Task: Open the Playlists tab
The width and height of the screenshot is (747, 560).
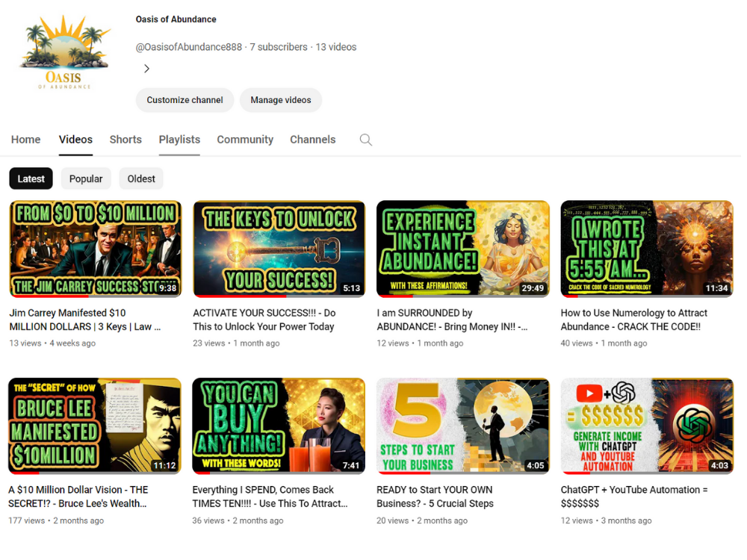Action: click(179, 140)
